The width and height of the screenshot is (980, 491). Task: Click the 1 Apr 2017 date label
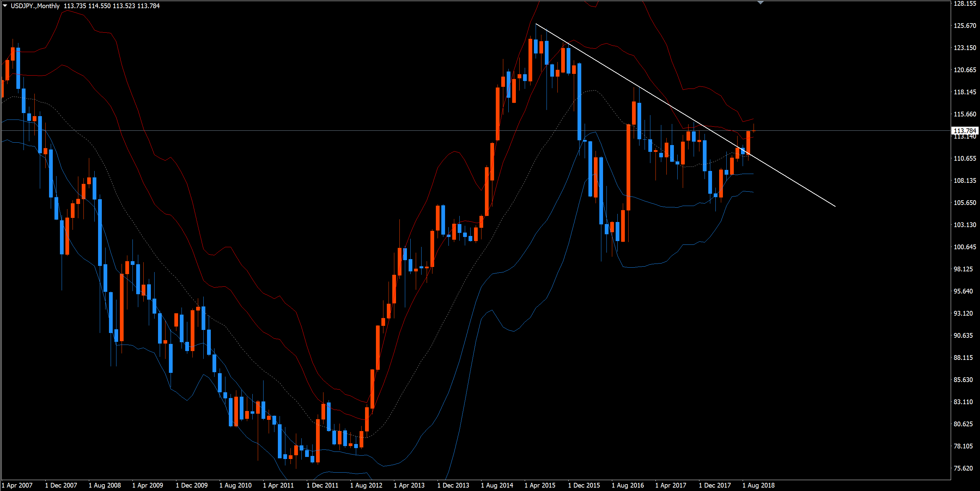(671, 485)
